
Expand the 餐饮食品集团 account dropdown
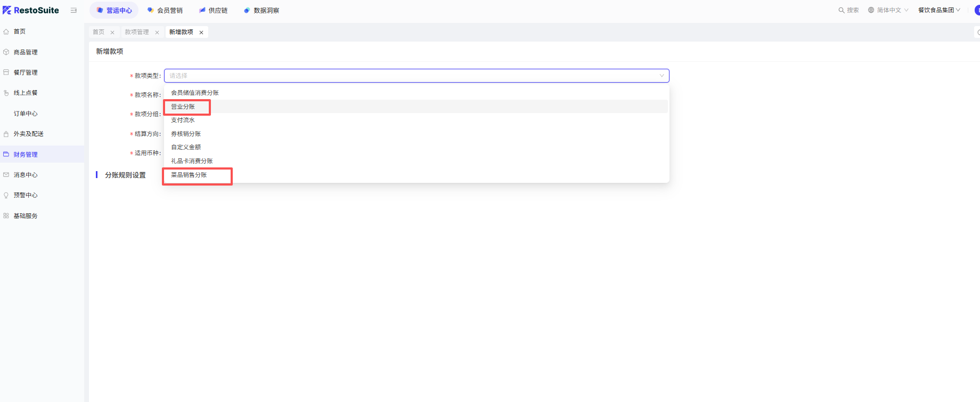point(939,10)
